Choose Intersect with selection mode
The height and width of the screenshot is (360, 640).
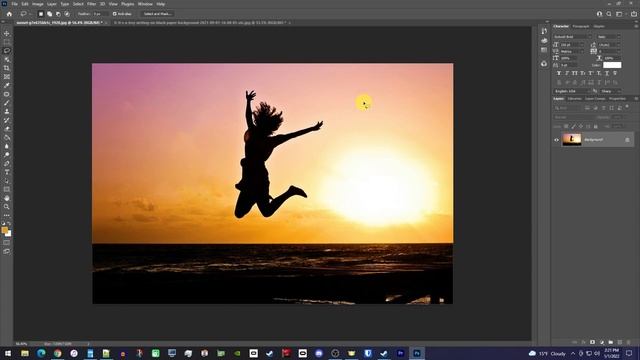point(67,14)
